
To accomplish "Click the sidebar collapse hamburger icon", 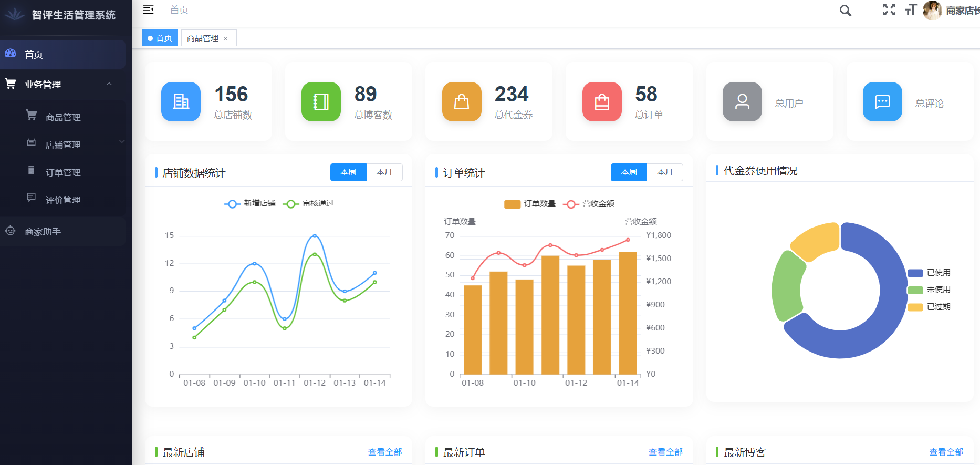I will tap(149, 9).
